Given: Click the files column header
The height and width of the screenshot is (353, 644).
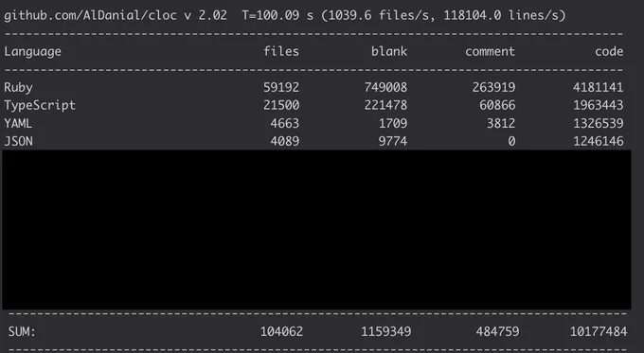Looking at the screenshot, I should click(281, 51).
